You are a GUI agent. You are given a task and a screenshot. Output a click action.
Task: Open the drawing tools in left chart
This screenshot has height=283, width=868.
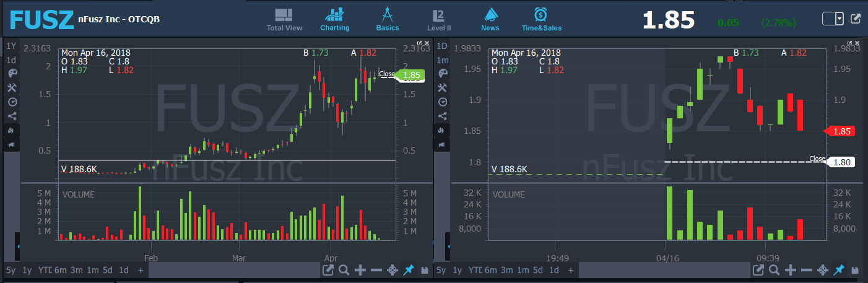(x=12, y=87)
